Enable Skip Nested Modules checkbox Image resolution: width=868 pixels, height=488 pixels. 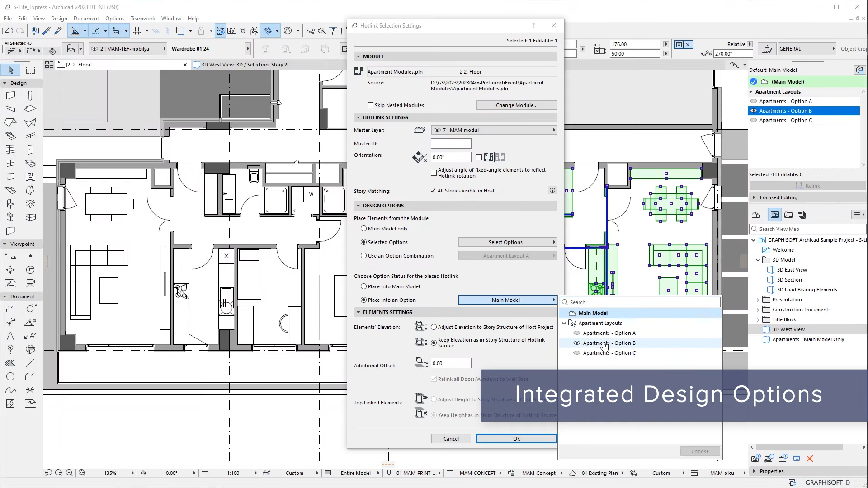pos(371,105)
